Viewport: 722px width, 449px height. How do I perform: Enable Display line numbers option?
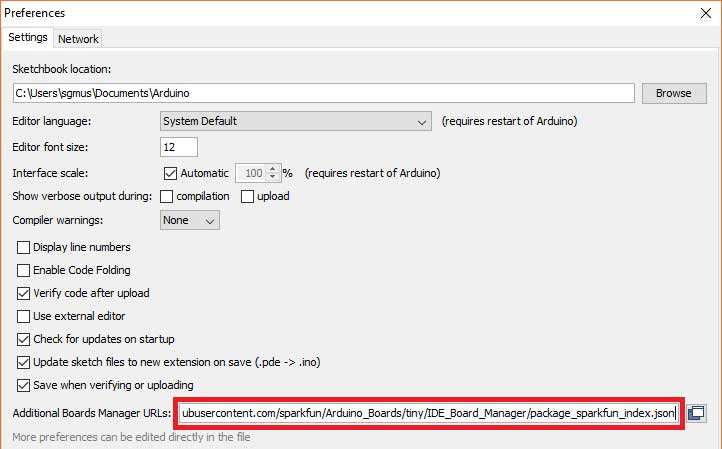(x=24, y=247)
